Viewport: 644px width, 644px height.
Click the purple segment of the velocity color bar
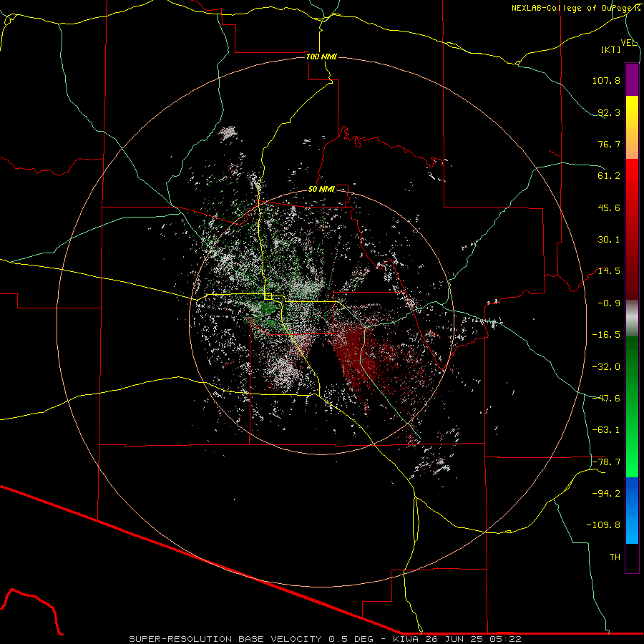632,79
